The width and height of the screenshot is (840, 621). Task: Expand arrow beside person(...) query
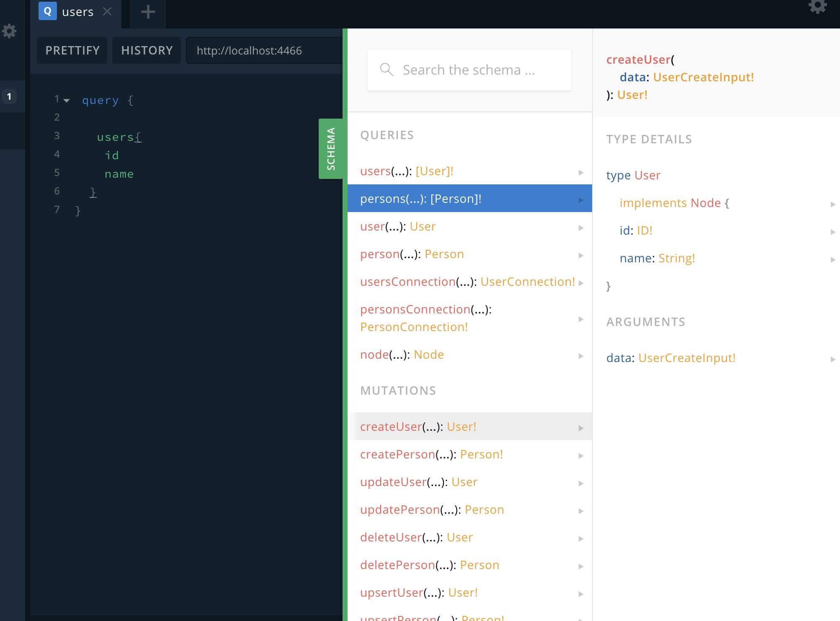point(581,255)
